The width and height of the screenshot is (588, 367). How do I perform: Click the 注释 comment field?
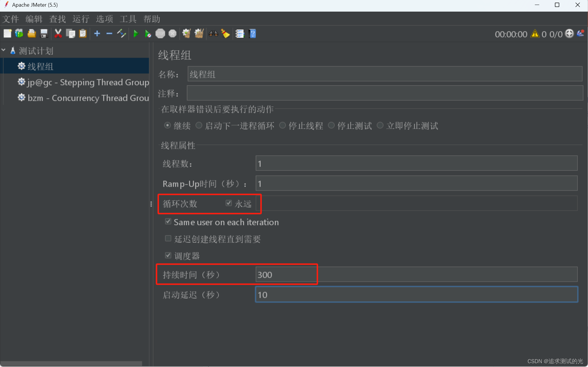(x=385, y=93)
